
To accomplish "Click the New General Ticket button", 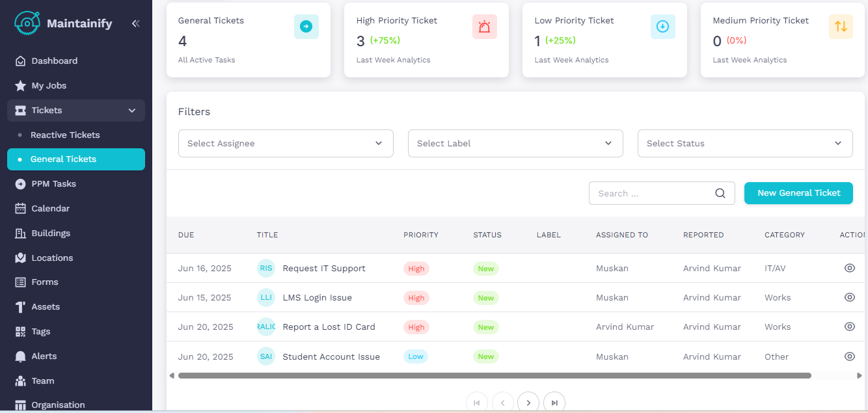I will (x=798, y=193).
